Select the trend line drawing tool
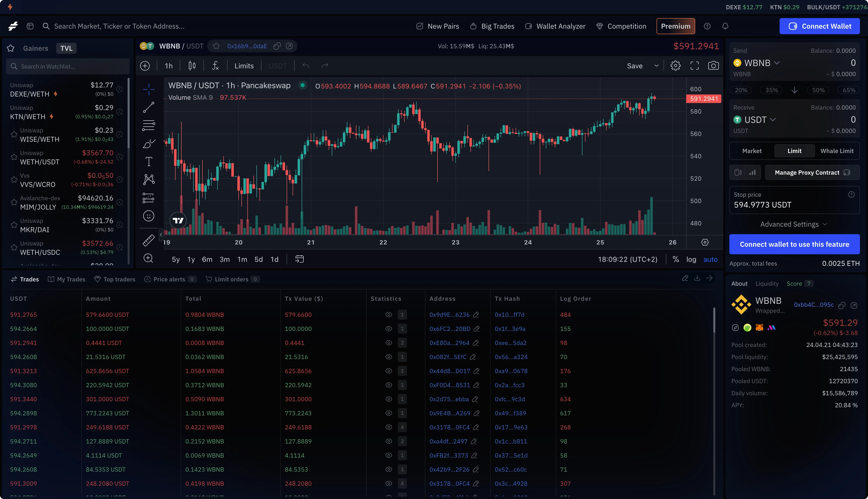This screenshot has width=868, height=499. tap(149, 107)
